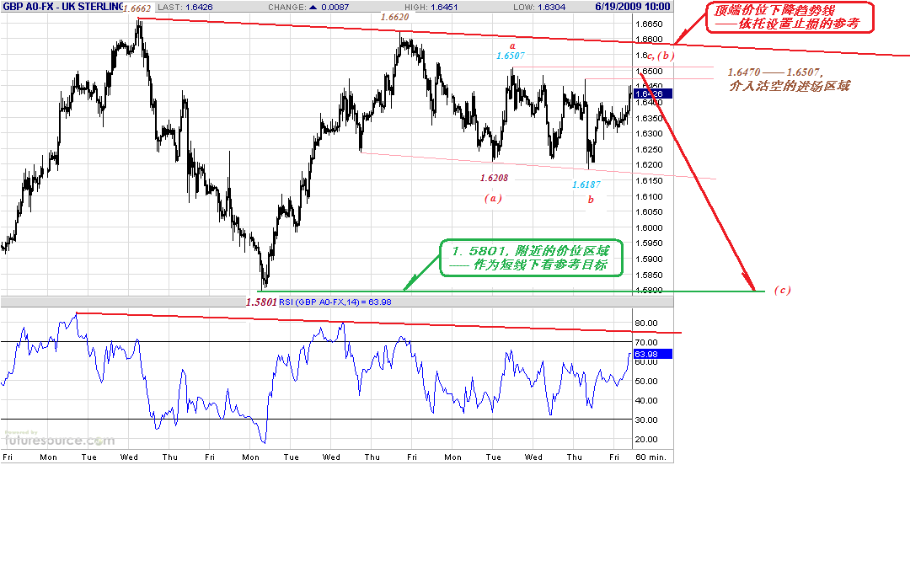Click the 20.00 RSI axis label
Image resolution: width=921 pixels, height=588 pixels.
(x=646, y=440)
